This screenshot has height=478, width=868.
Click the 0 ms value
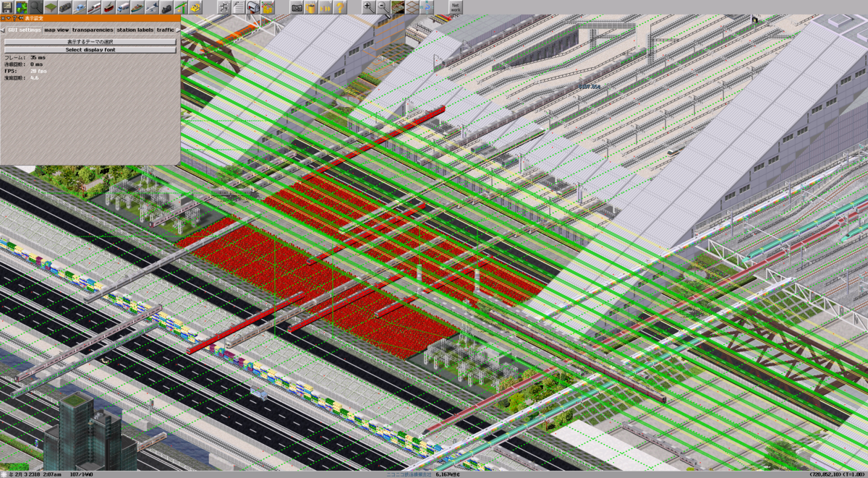36,64
